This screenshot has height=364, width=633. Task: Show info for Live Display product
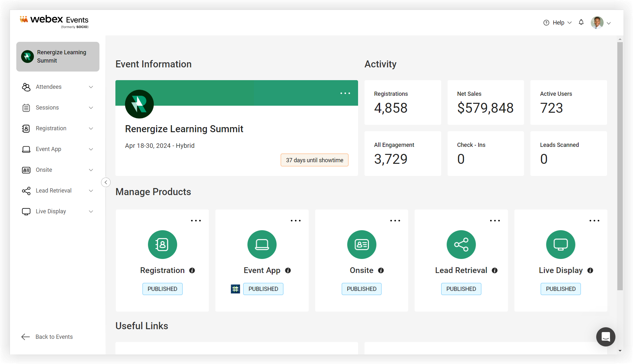pos(590,270)
